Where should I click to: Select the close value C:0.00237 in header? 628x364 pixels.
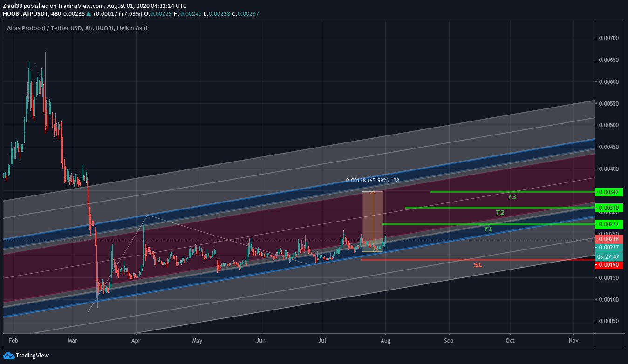tap(245, 14)
